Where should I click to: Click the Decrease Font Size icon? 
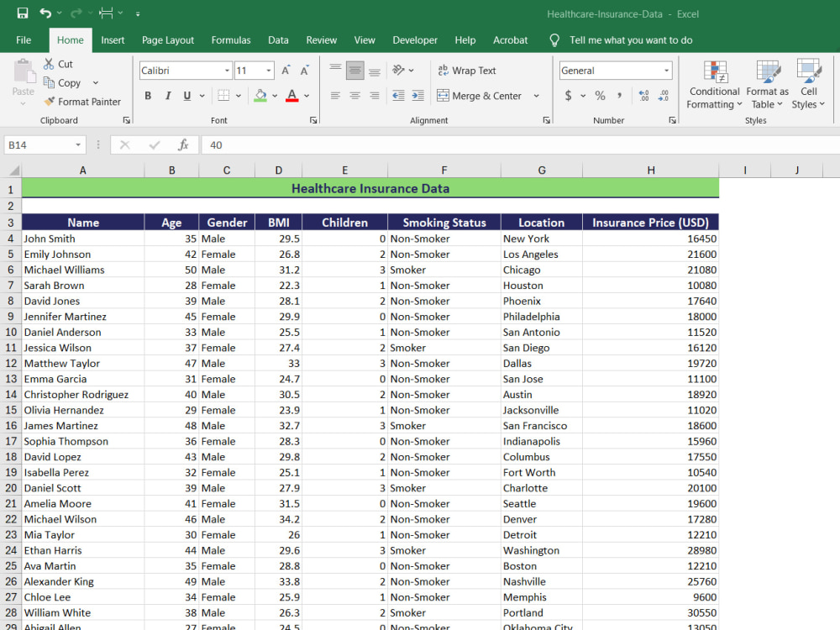pos(305,71)
